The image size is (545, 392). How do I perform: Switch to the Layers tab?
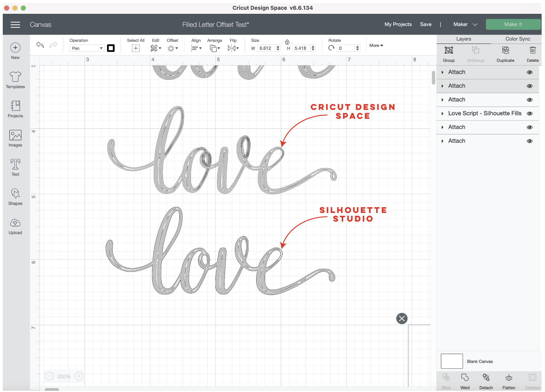click(463, 39)
